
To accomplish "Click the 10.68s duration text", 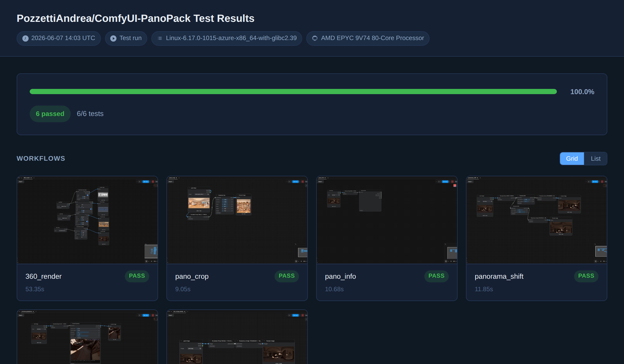I will click(334, 289).
